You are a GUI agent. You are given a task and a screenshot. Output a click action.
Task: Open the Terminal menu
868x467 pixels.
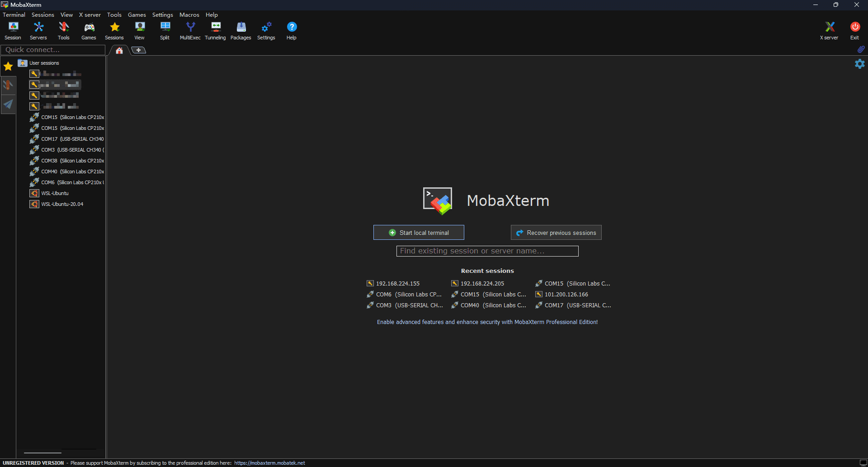pos(14,15)
